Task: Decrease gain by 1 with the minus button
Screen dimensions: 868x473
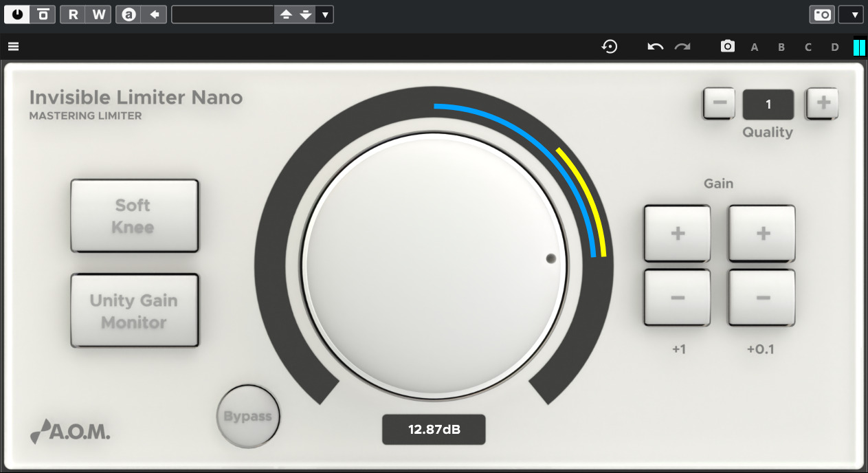Action: click(x=678, y=298)
